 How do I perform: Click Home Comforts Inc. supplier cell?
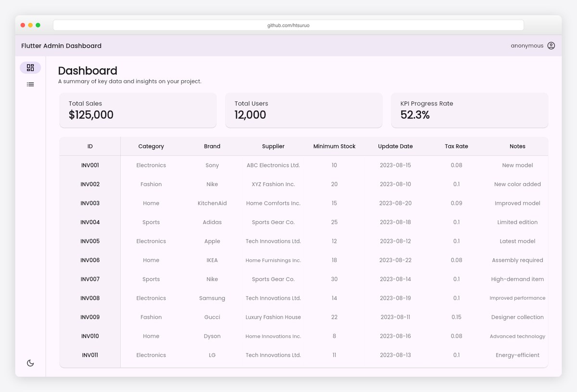[273, 203]
